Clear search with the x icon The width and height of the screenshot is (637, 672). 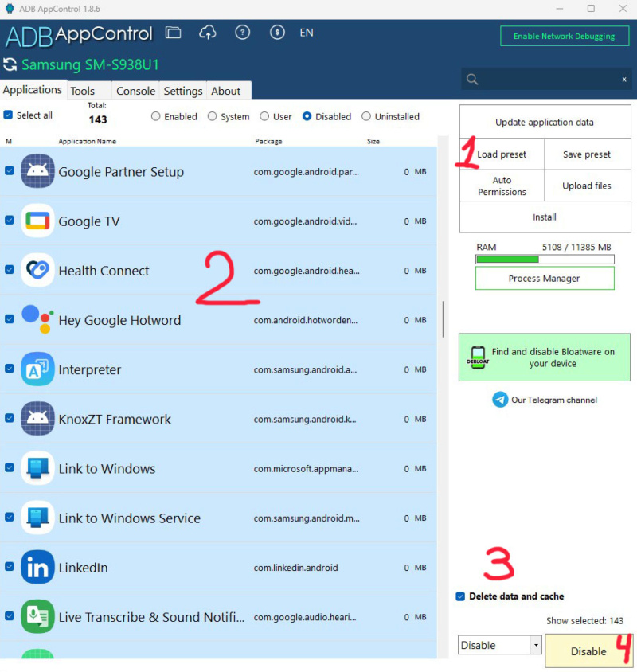click(624, 80)
